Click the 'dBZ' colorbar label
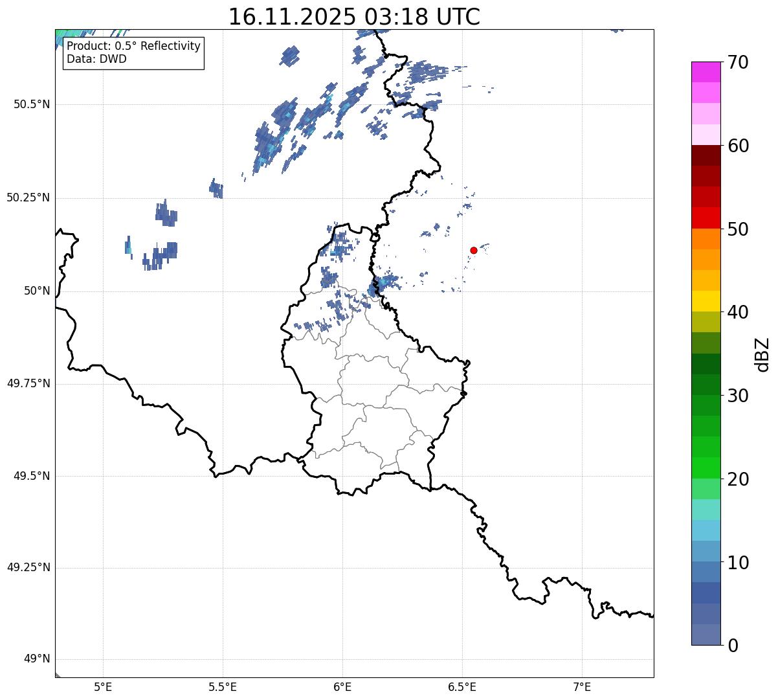 [762, 354]
